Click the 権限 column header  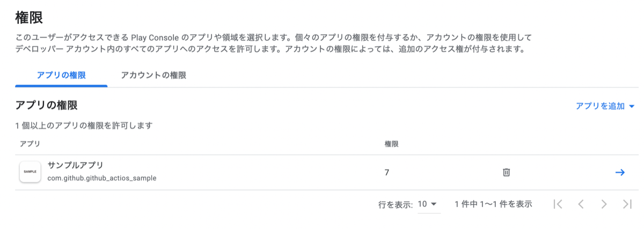point(391,144)
